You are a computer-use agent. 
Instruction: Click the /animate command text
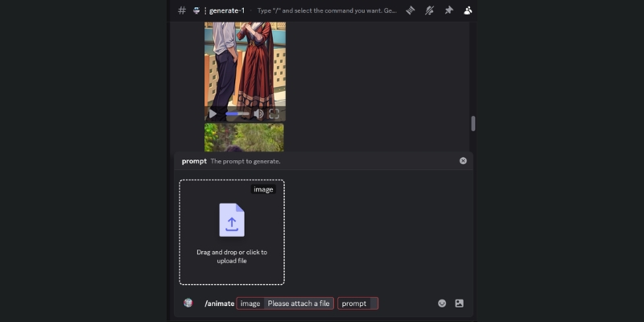(x=219, y=303)
